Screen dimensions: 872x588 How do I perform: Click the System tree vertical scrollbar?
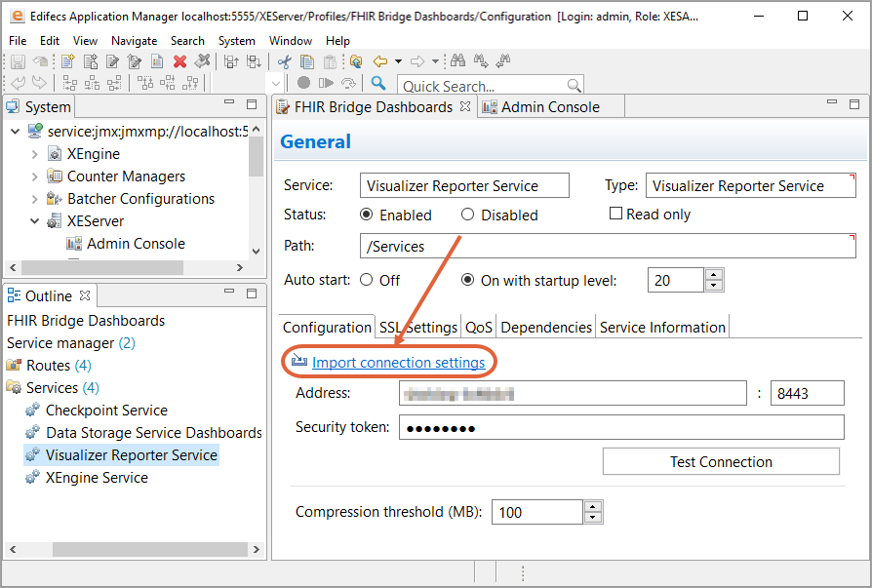click(256, 156)
